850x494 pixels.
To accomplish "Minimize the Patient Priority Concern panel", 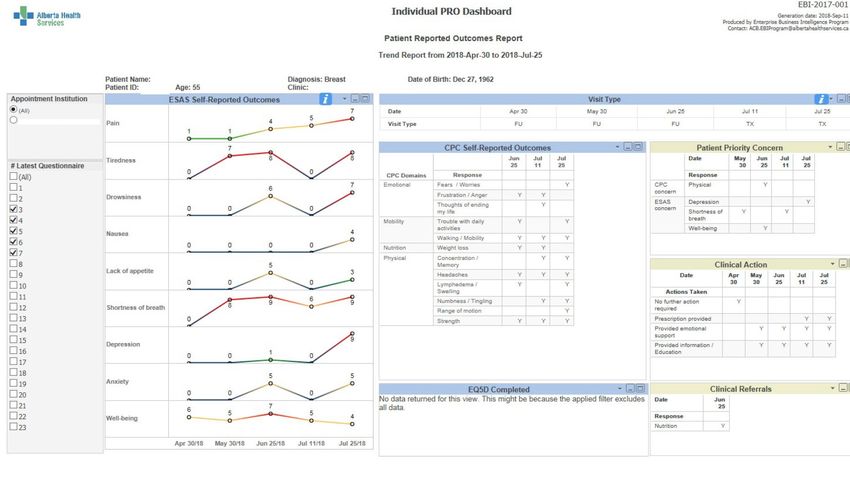I will click(x=840, y=146).
